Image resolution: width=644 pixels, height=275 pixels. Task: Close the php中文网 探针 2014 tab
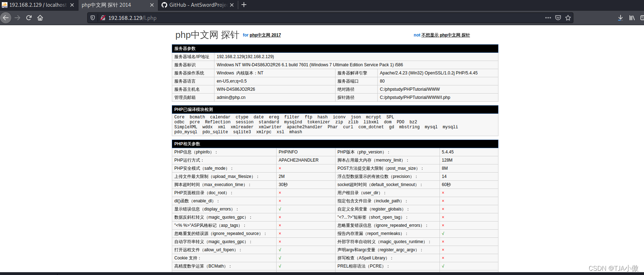[x=152, y=5]
